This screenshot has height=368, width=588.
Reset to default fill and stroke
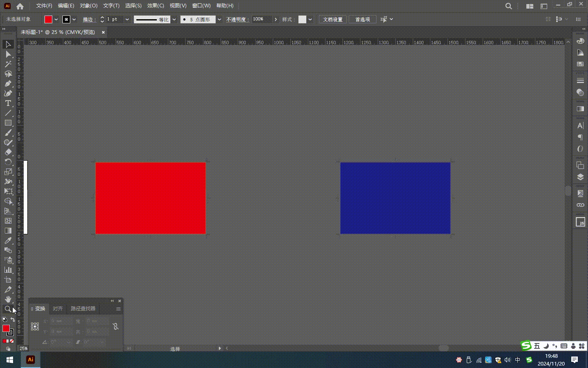pos(4,319)
